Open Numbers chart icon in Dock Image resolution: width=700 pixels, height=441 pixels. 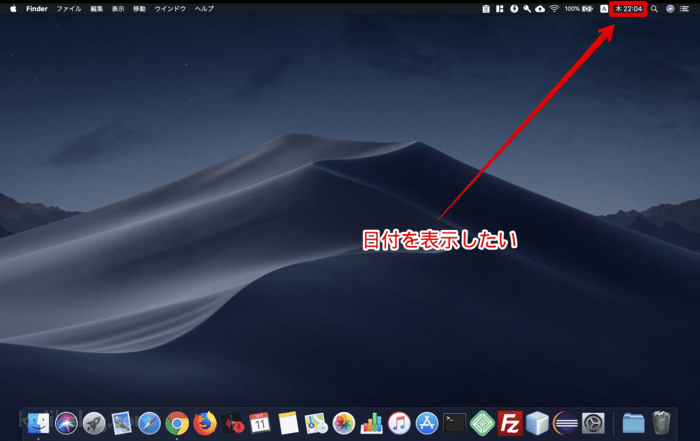371,423
